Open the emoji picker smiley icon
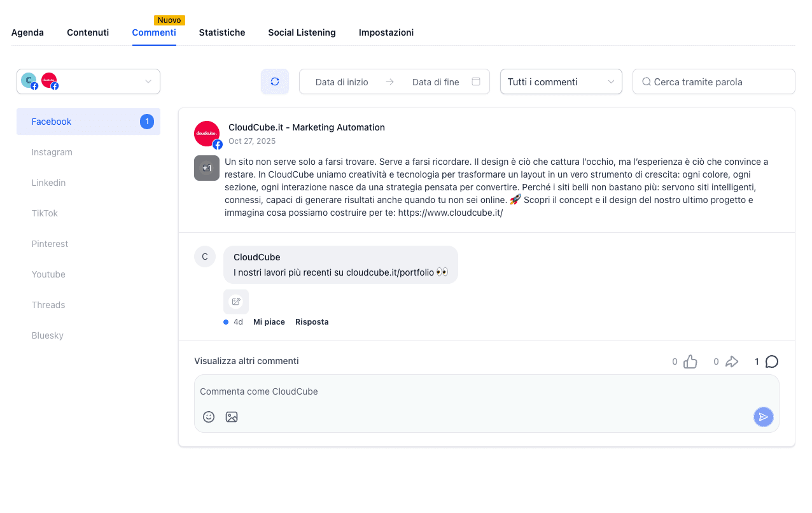Viewport: 812px width, 513px height. [x=209, y=417]
